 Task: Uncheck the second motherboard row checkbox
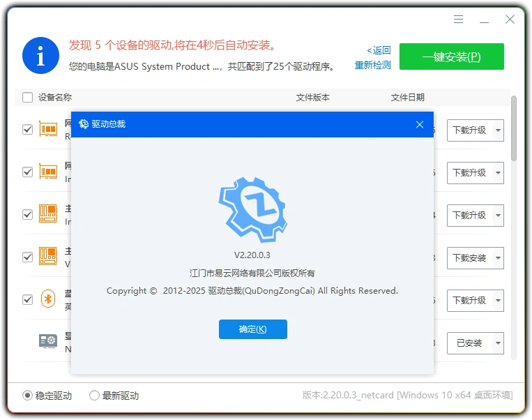(27, 257)
